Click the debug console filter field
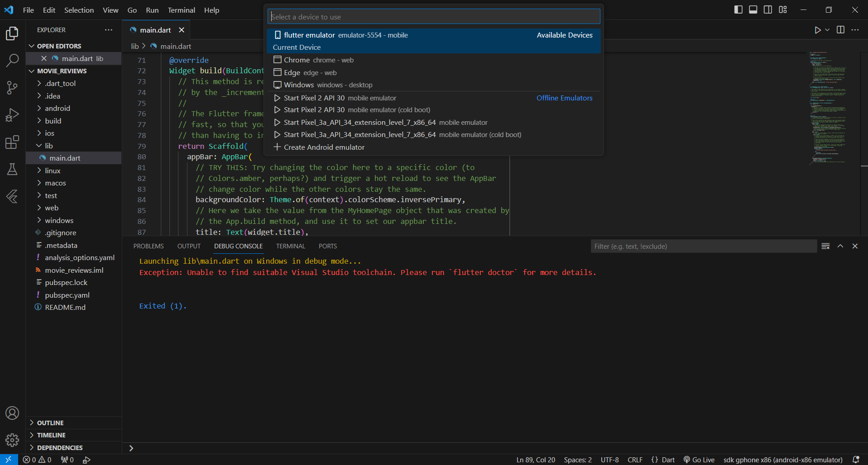This screenshot has height=465, width=868. point(704,246)
